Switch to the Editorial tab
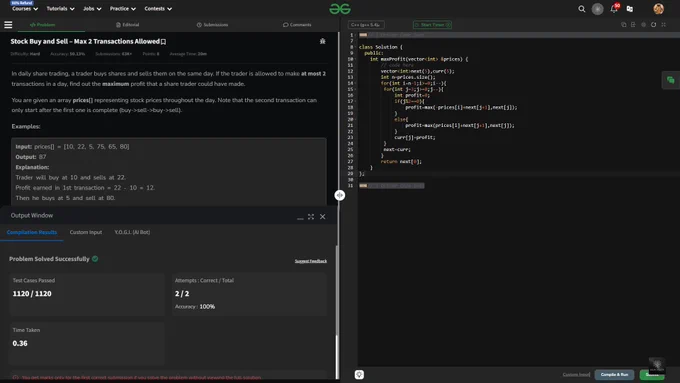The image size is (680, 383). pyautogui.click(x=128, y=25)
